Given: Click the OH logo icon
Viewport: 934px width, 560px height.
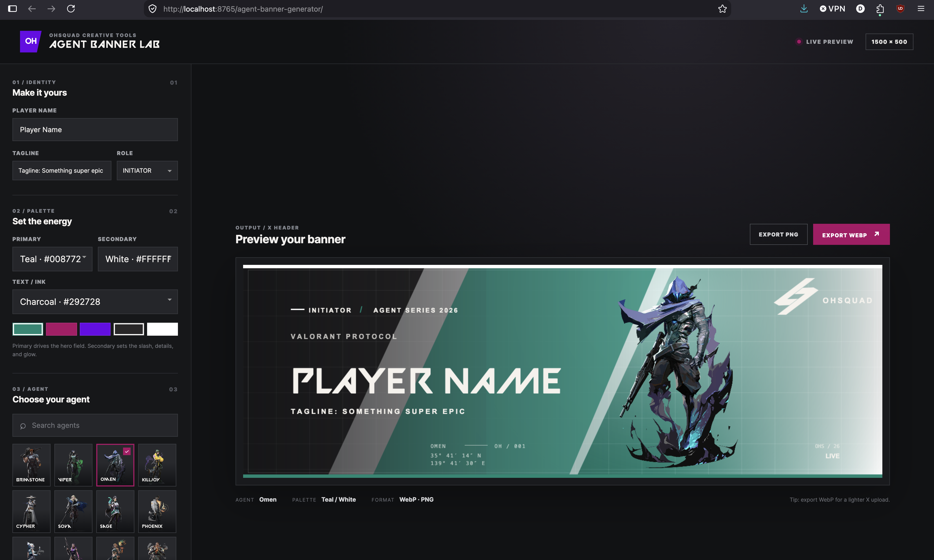Looking at the screenshot, I should 31,42.
